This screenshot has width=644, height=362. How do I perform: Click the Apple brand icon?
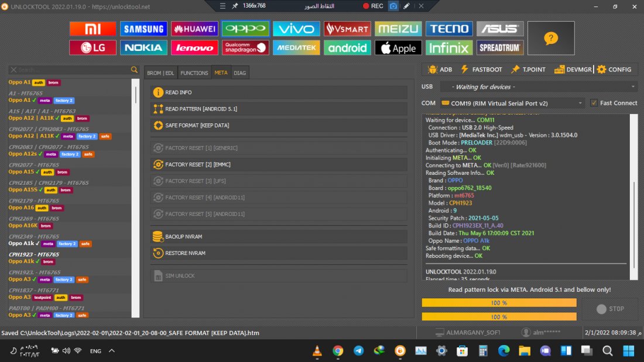coord(398,47)
